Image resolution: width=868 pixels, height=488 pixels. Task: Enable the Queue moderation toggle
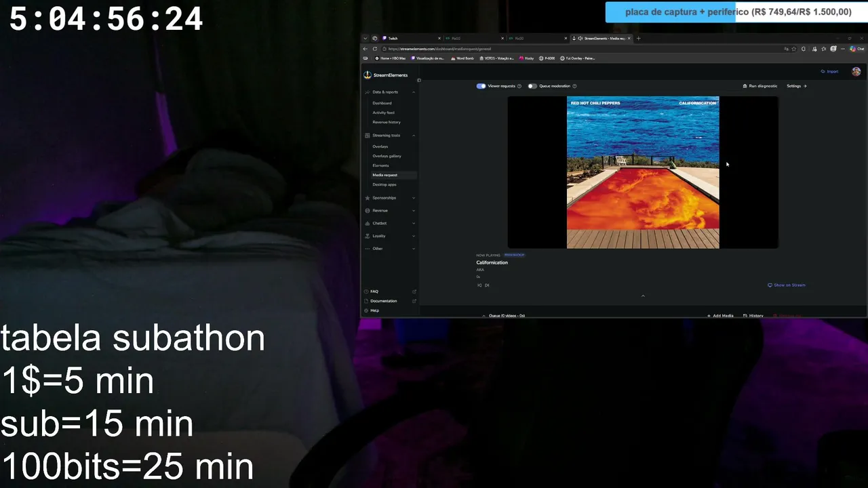[532, 86]
